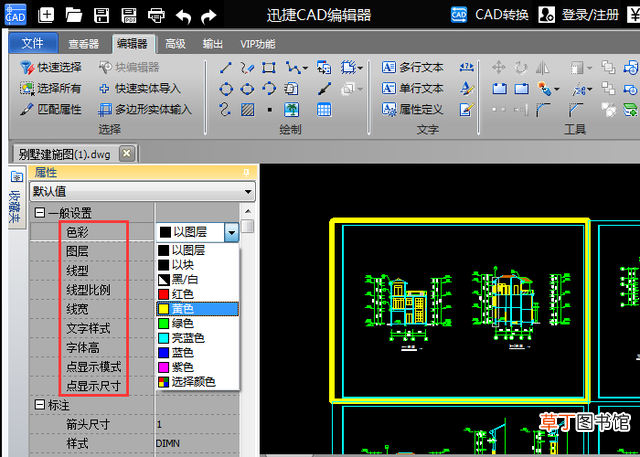Select the Ellipse drawing tool
Image resolution: width=640 pixels, height=457 pixels.
(247, 89)
